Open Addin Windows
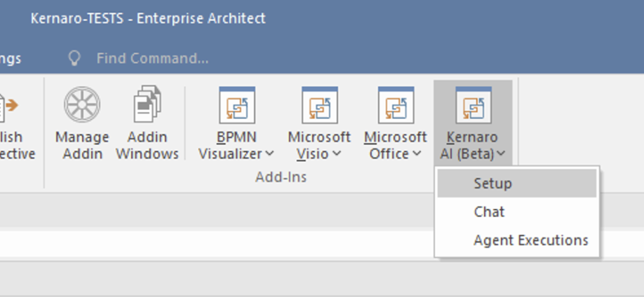This screenshot has height=297, width=644. tap(147, 123)
